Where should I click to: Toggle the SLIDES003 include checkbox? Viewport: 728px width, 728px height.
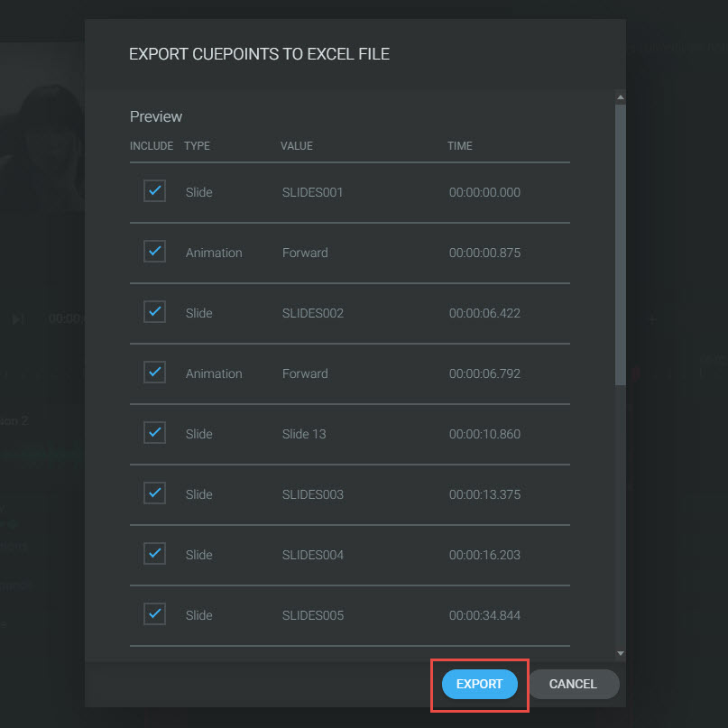(154, 493)
